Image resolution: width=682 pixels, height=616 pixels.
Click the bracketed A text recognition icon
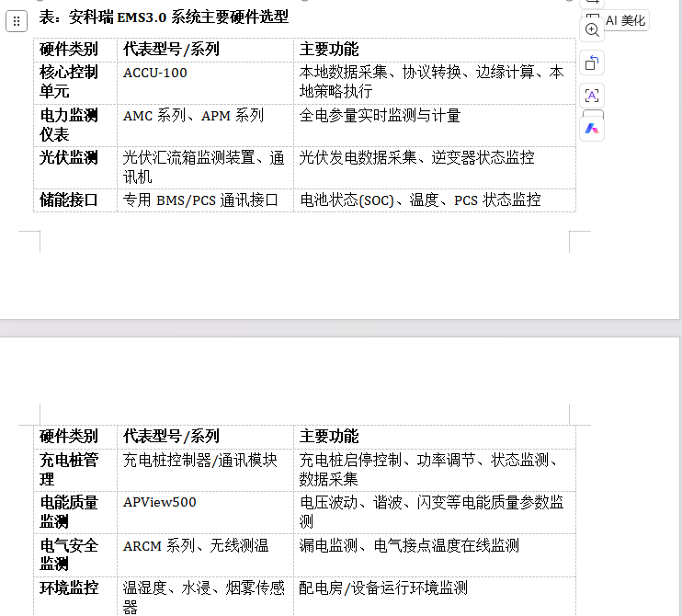tap(593, 96)
